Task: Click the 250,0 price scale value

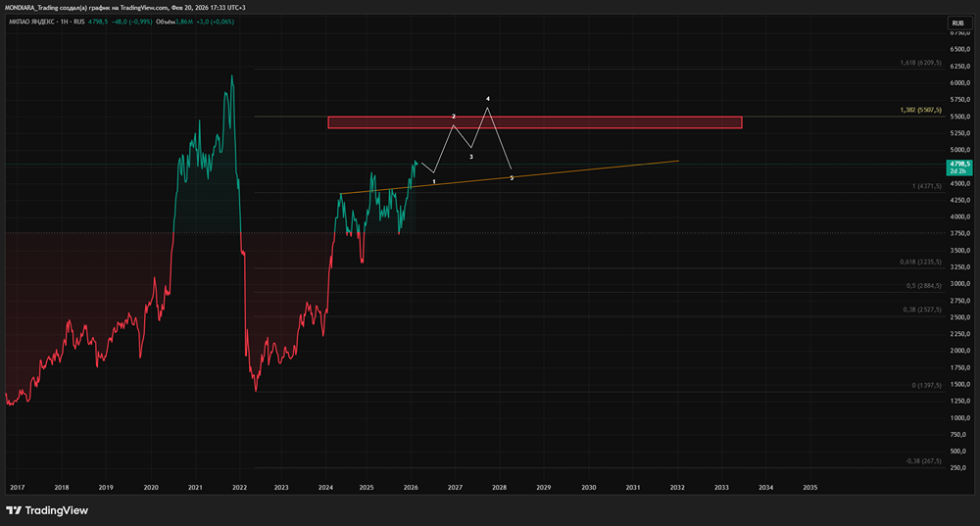Action: click(x=958, y=467)
